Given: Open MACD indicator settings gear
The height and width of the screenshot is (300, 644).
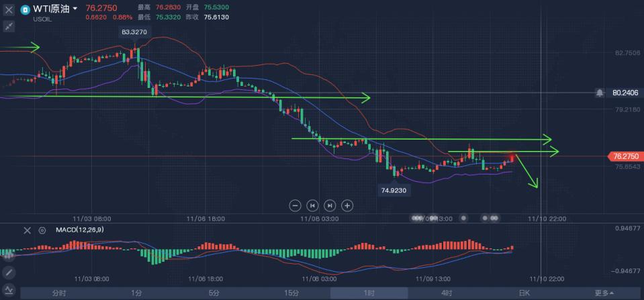Looking at the screenshot, I should (42, 230).
